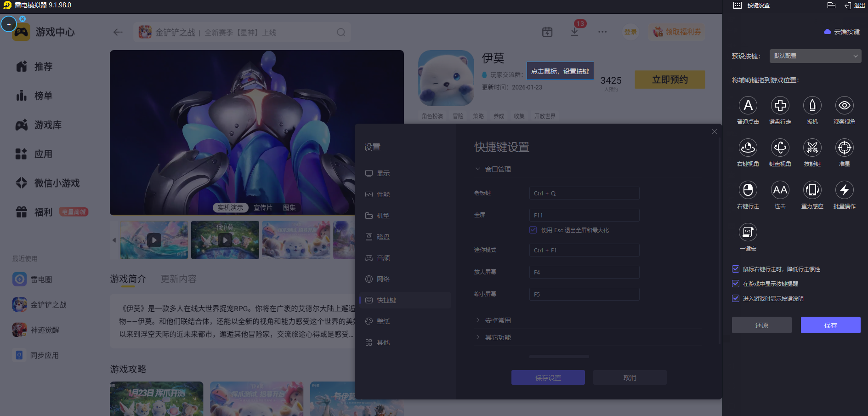Toggle 在游戏中显示按键提醒 checkbox
This screenshot has height=416, width=868.
pyautogui.click(x=736, y=284)
